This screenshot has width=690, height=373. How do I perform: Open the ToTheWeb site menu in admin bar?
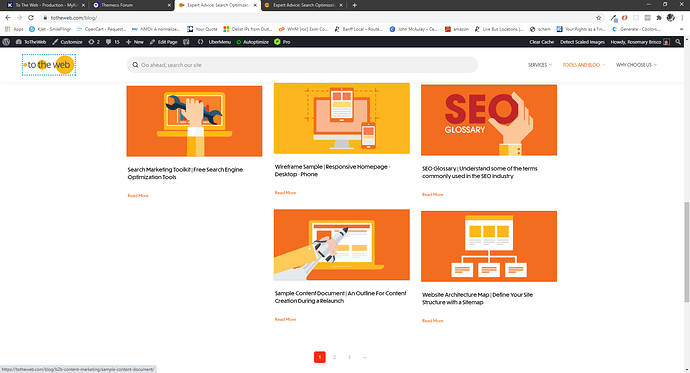point(31,42)
